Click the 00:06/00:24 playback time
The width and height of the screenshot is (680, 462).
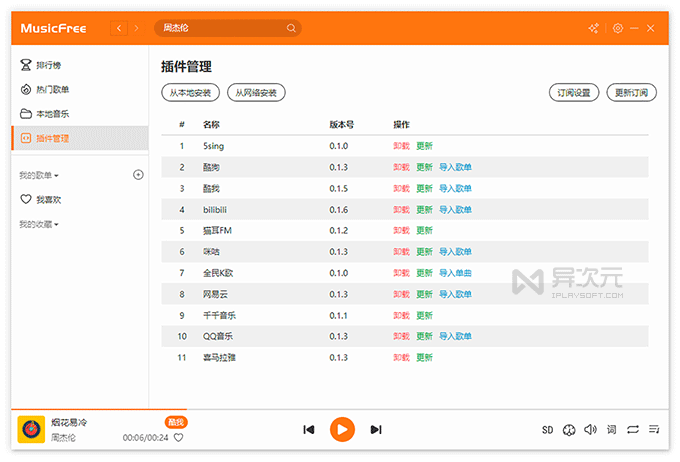coord(145,438)
